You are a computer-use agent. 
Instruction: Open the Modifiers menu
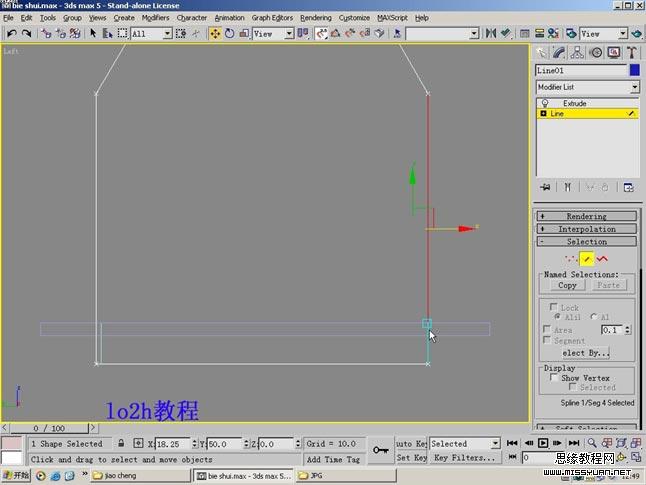click(x=155, y=18)
